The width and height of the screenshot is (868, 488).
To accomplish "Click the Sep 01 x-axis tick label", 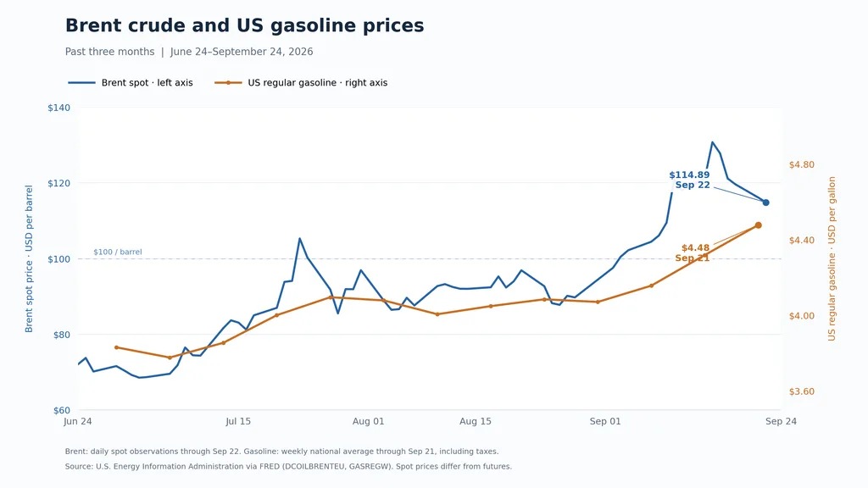I will tap(605, 422).
